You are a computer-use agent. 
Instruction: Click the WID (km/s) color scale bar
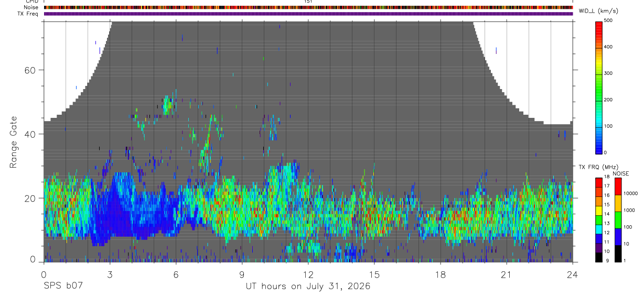(x=599, y=87)
